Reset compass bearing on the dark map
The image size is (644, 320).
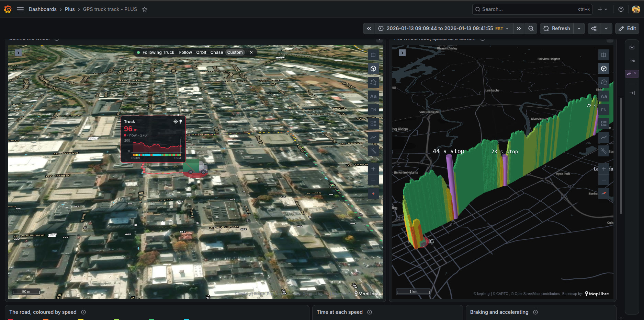[x=604, y=193]
